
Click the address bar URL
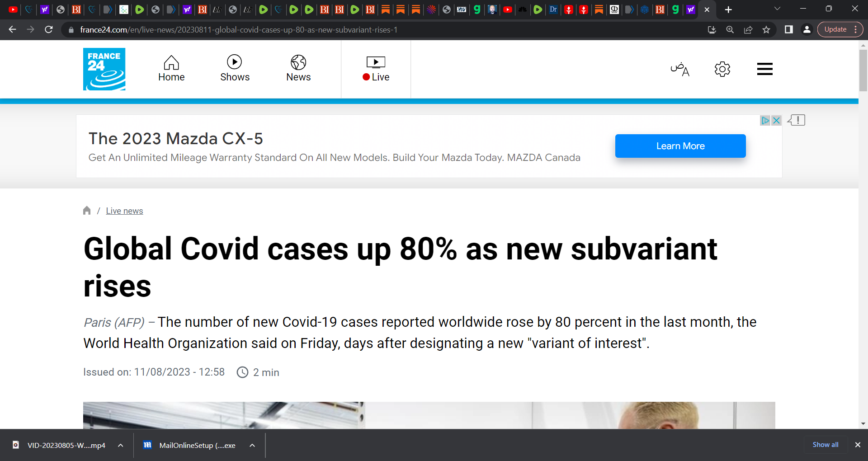click(x=239, y=30)
